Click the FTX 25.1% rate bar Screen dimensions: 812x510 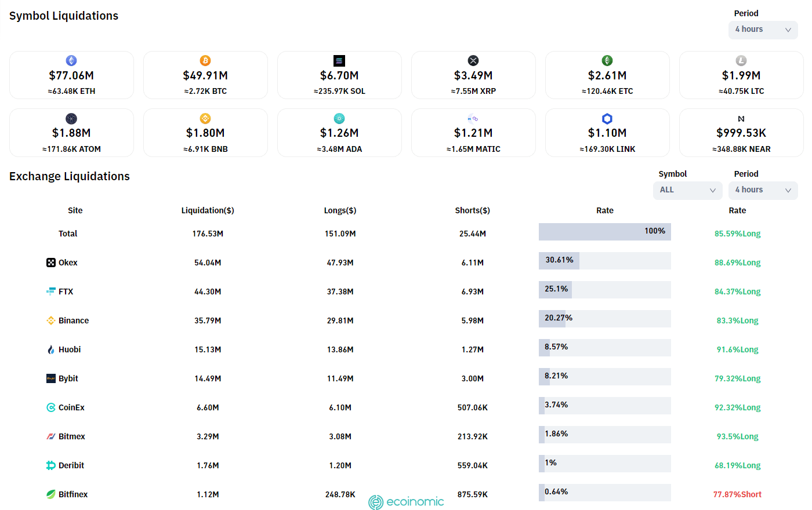(x=605, y=290)
